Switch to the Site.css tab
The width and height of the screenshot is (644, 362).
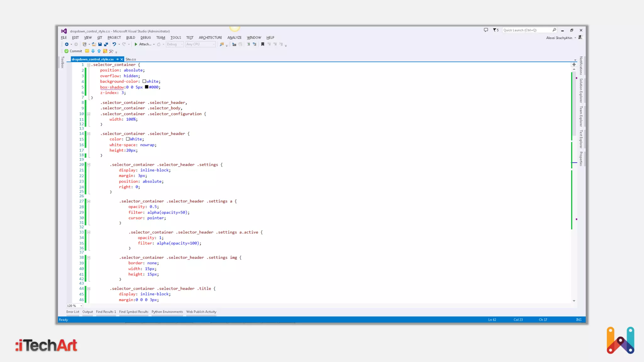pyautogui.click(x=131, y=59)
